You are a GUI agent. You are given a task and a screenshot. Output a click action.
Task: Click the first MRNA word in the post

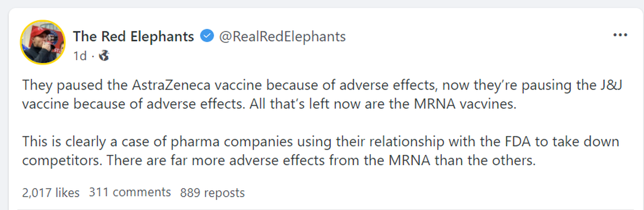[x=434, y=104]
